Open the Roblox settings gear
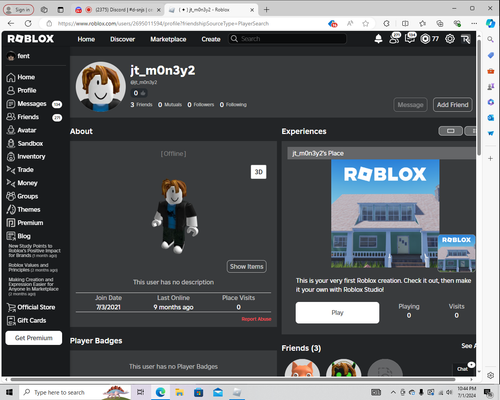500x400 pixels. pyautogui.click(x=450, y=39)
